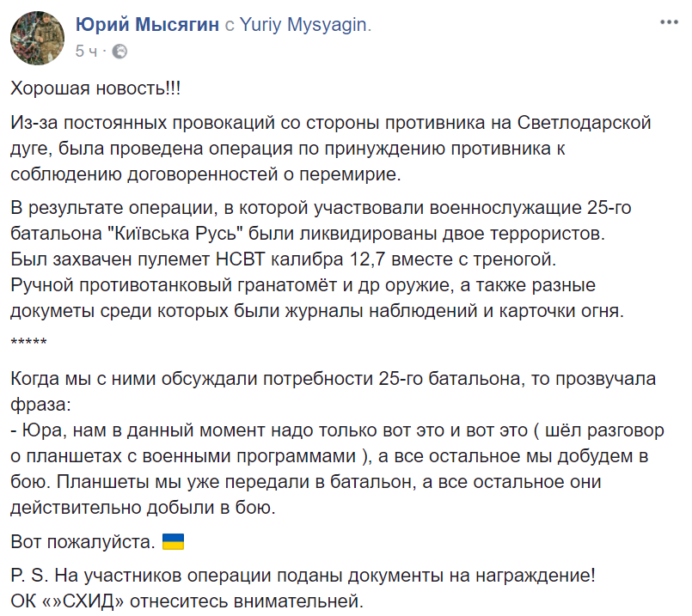Click the line ending "карточки огня"

(x=317, y=311)
